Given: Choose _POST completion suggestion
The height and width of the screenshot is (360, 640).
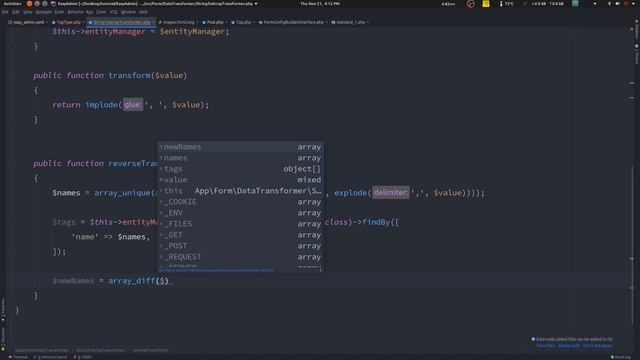Looking at the screenshot, I should click(241, 246).
